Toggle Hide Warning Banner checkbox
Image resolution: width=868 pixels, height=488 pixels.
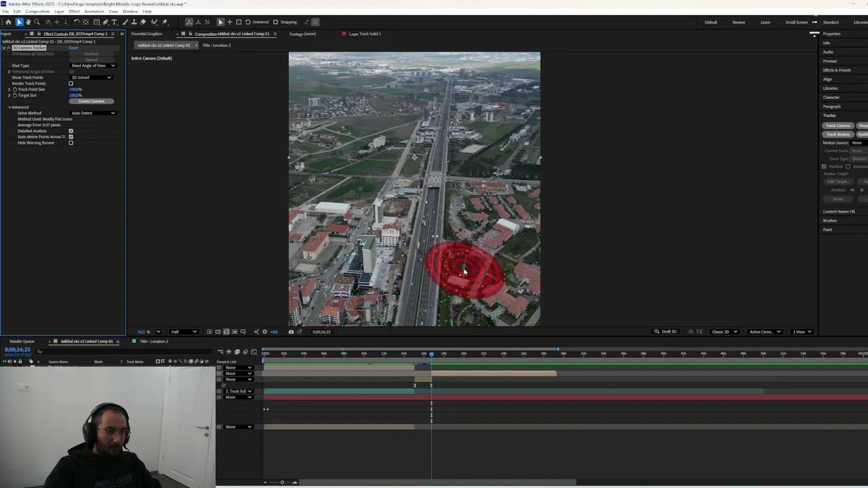pos(71,143)
